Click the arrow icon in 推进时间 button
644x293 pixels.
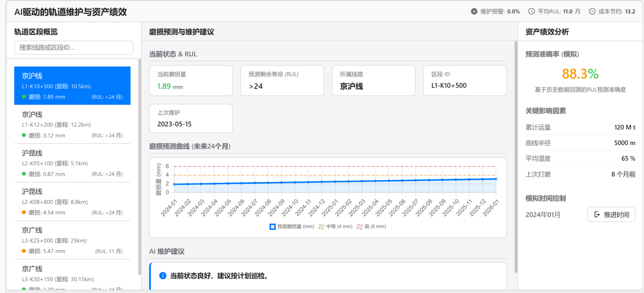click(x=597, y=215)
